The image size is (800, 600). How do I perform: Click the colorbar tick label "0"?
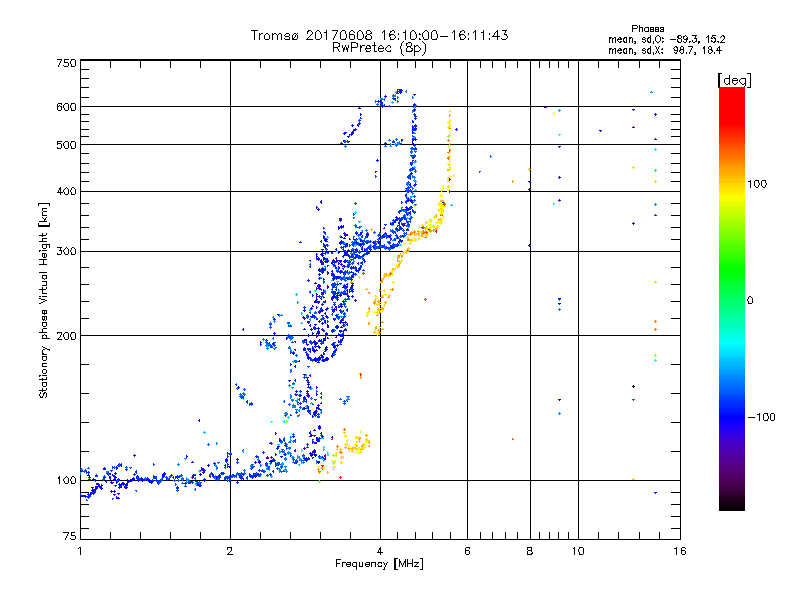[x=750, y=301]
